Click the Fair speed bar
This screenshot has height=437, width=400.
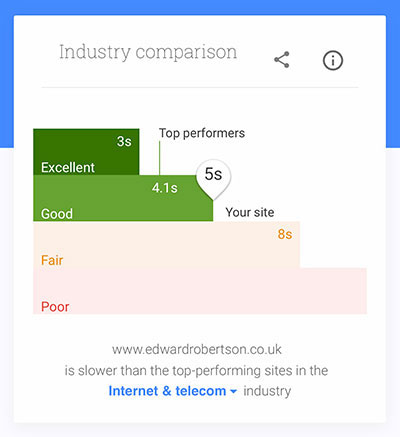166,244
